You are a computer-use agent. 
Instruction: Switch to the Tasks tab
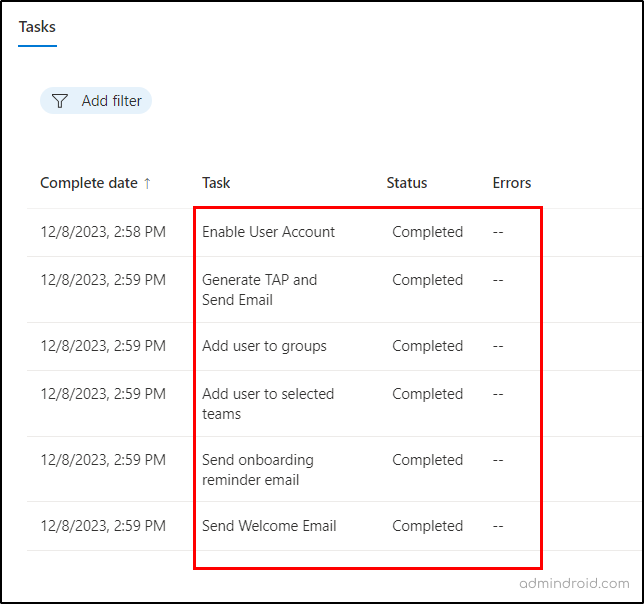(38, 27)
